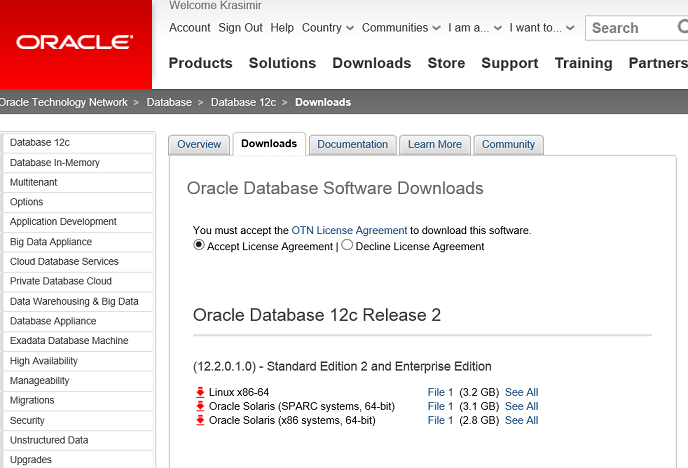
Task: Open Multitenant in sidebar
Action: coord(78,182)
